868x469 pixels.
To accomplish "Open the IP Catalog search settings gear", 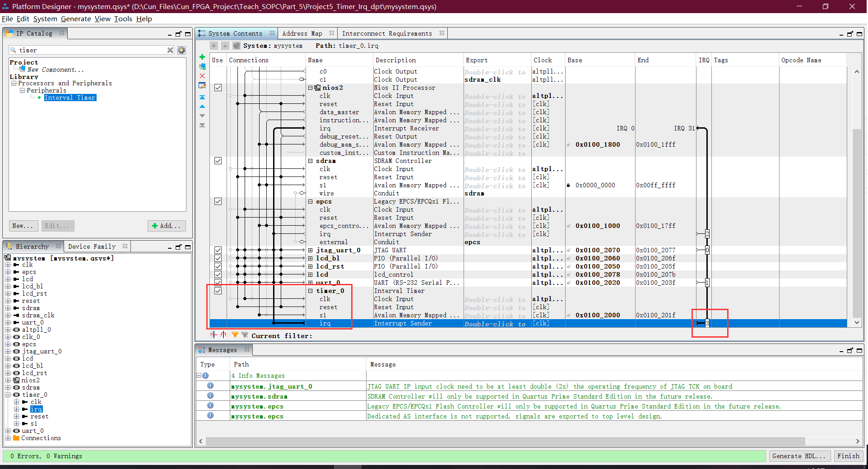I will pyautogui.click(x=181, y=50).
